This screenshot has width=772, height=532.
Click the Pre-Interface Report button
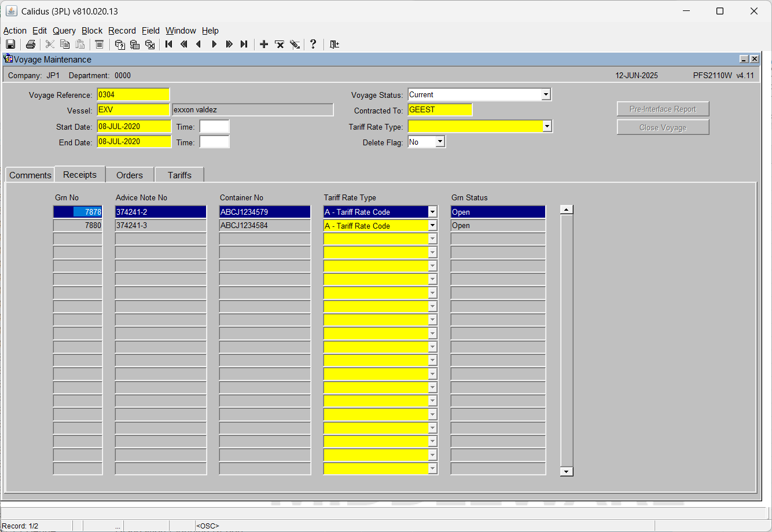663,109
